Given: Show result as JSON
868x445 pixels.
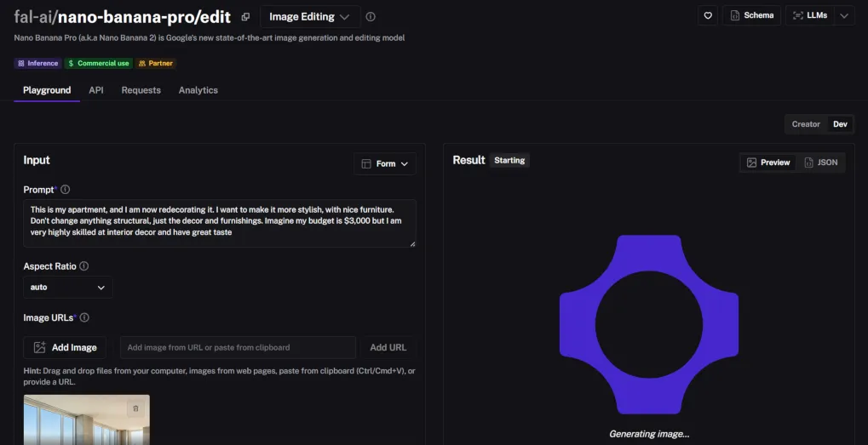Looking at the screenshot, I should point(820,163).
